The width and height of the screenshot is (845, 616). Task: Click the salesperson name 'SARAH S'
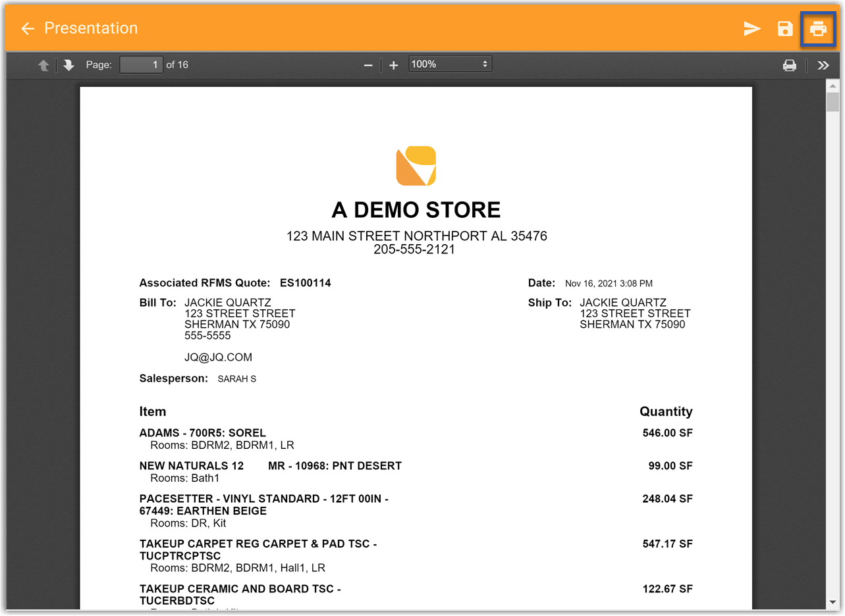237,379
